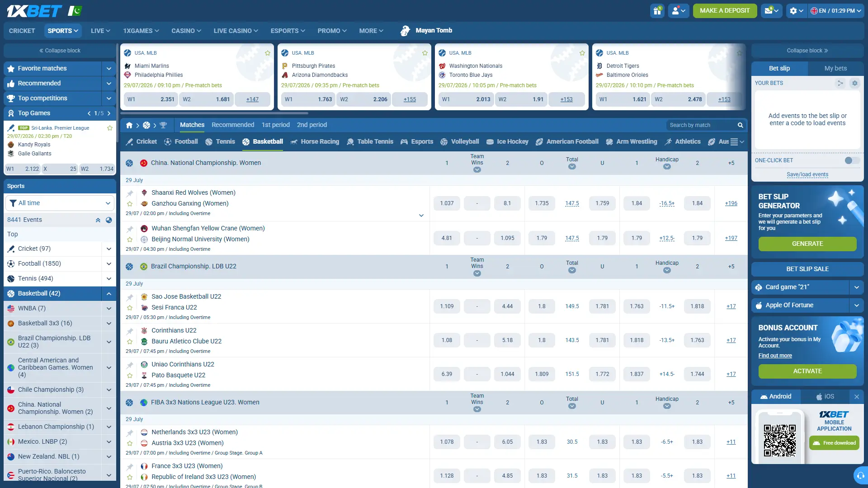The height and width of the screenshot is (488, 868).
Task: Close the mobile application panel
Action: [857, 397]
